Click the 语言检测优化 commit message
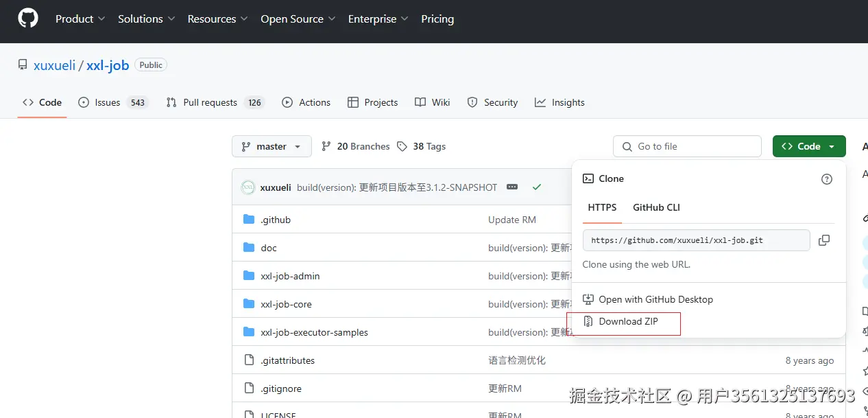Viewport: 868px width, 418px height. [x=517, y=360]
